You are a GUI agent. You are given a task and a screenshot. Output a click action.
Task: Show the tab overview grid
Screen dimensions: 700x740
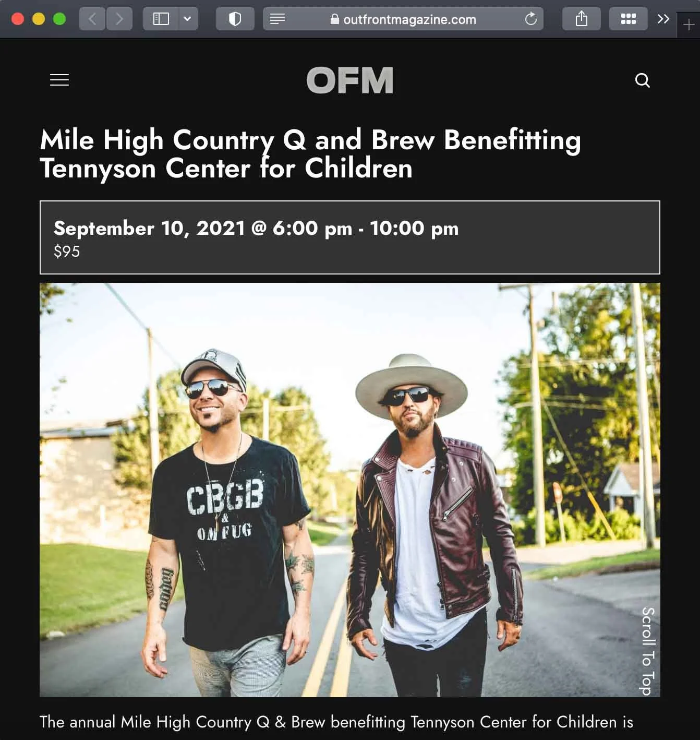click(x=628, y=19)
